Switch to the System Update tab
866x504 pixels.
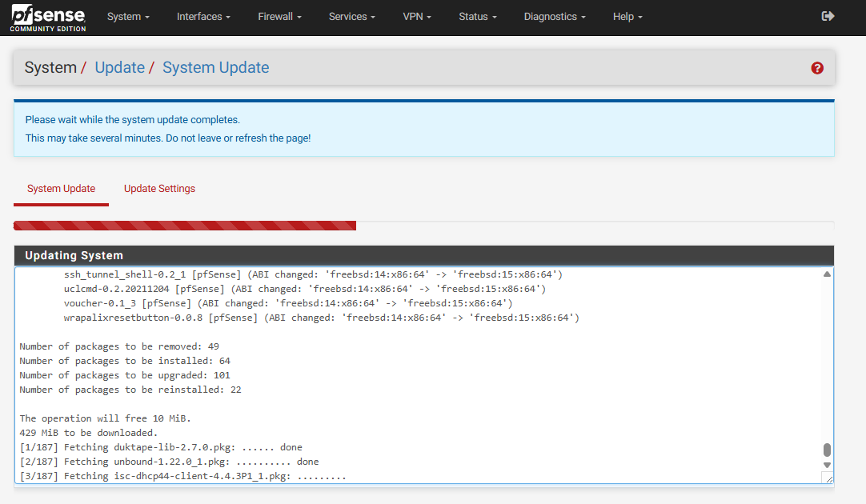[x=62, y=189]
